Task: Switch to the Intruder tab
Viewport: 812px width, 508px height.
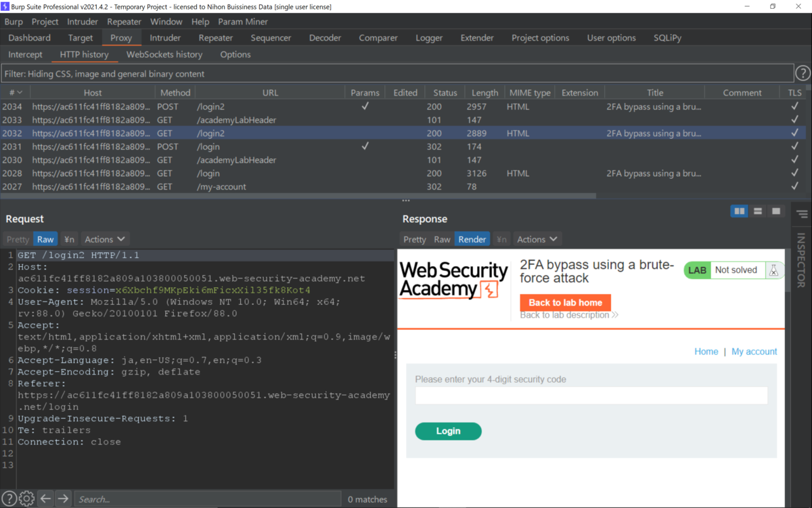Action: pos(165,38)
